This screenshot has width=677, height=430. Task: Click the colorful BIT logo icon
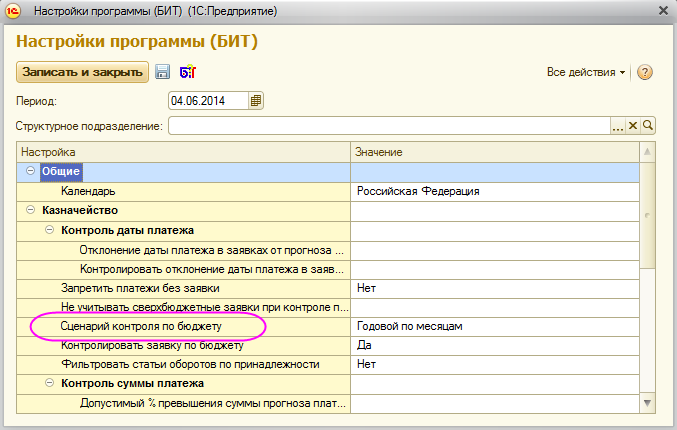coord(187,72)
